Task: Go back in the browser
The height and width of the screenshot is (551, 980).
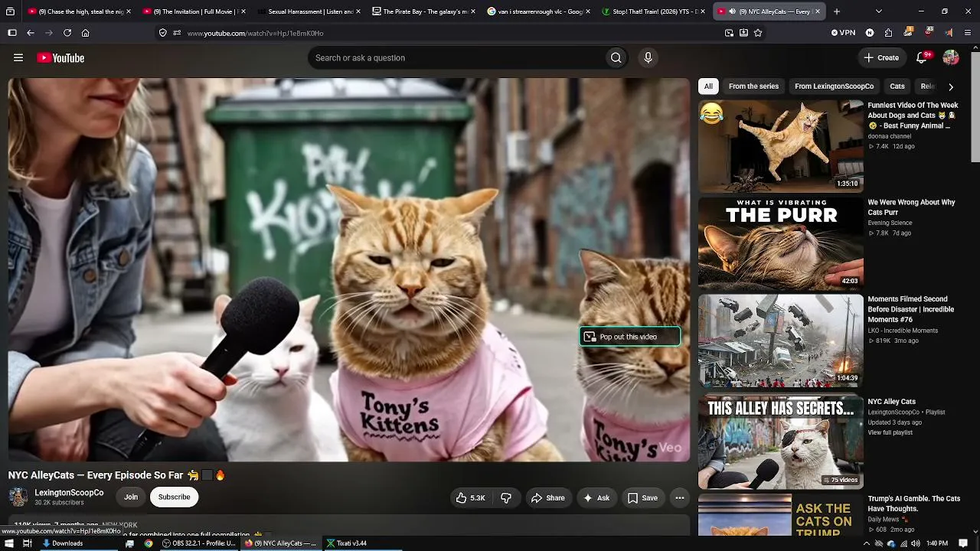Action: 31,33
